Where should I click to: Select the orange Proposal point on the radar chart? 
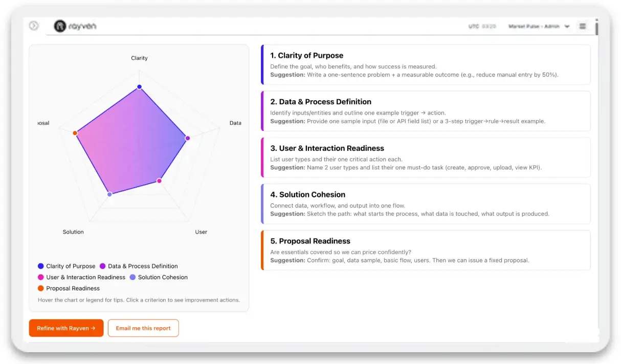click(x=75, y=132)
